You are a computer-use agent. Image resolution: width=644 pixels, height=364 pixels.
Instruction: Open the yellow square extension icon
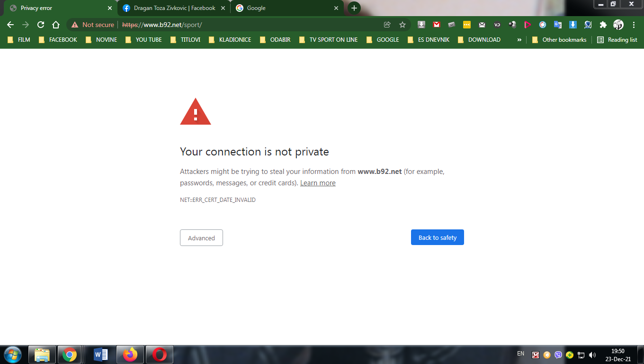[x=467, y=25]
